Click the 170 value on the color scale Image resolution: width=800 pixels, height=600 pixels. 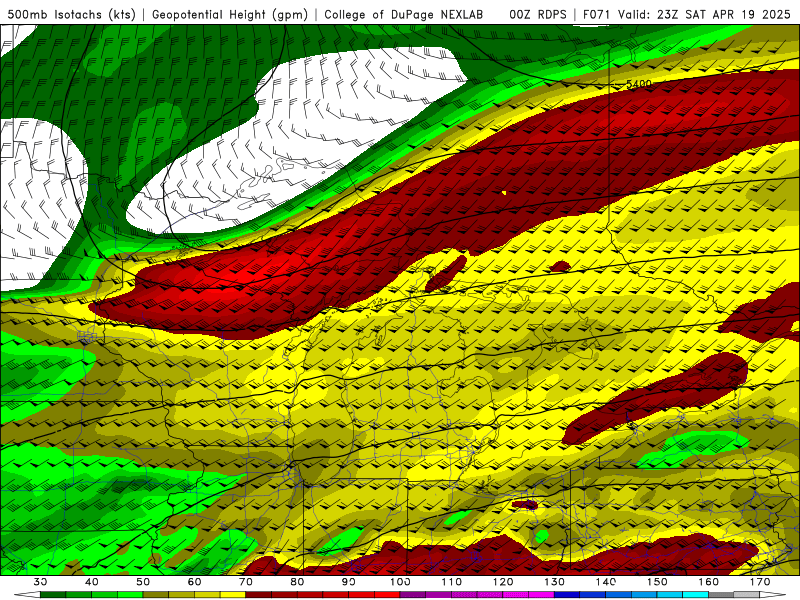coord(760,582)
